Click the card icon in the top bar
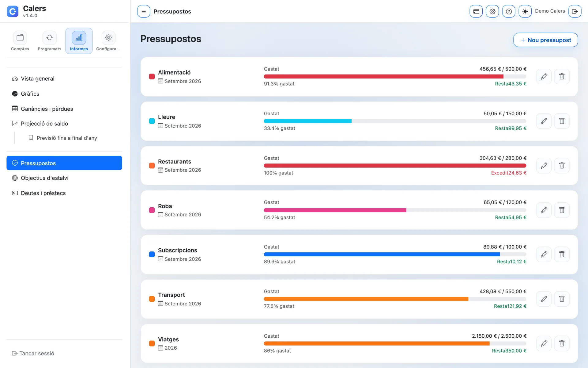588x368 pixels. click(476, 11)
